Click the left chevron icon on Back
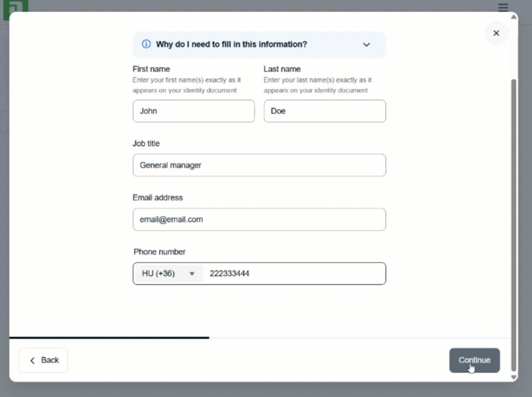Screen dimensions: 532x397 point(32,360)
